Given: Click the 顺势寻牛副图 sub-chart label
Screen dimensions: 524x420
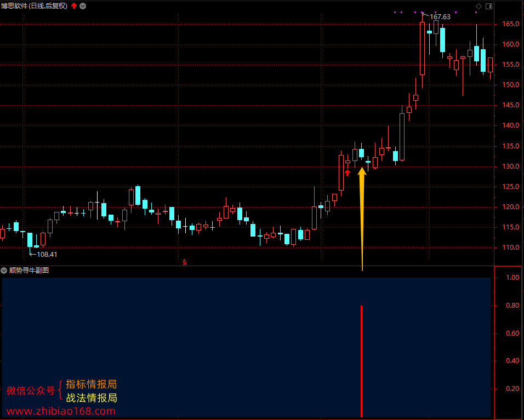Looking at the screenshot, I should (x=29, y=271).
